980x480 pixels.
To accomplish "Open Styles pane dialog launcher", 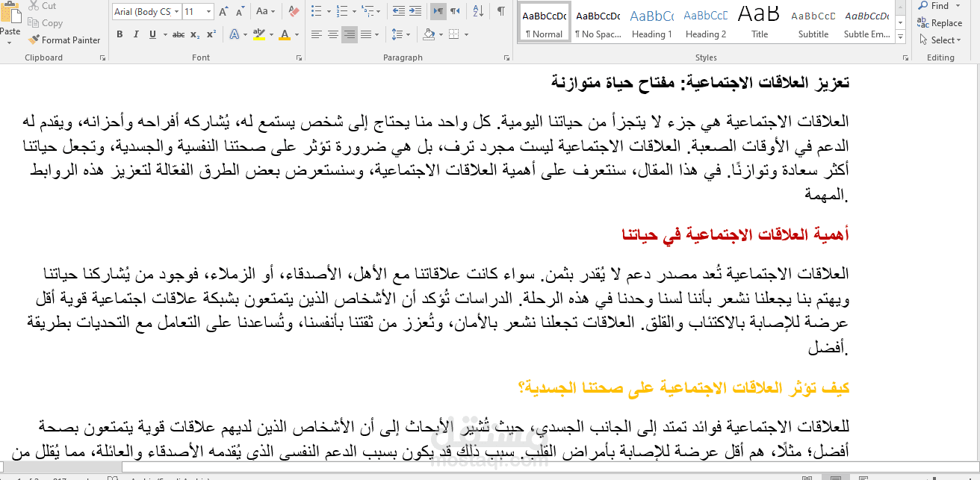I will click(x=905, y=57).
